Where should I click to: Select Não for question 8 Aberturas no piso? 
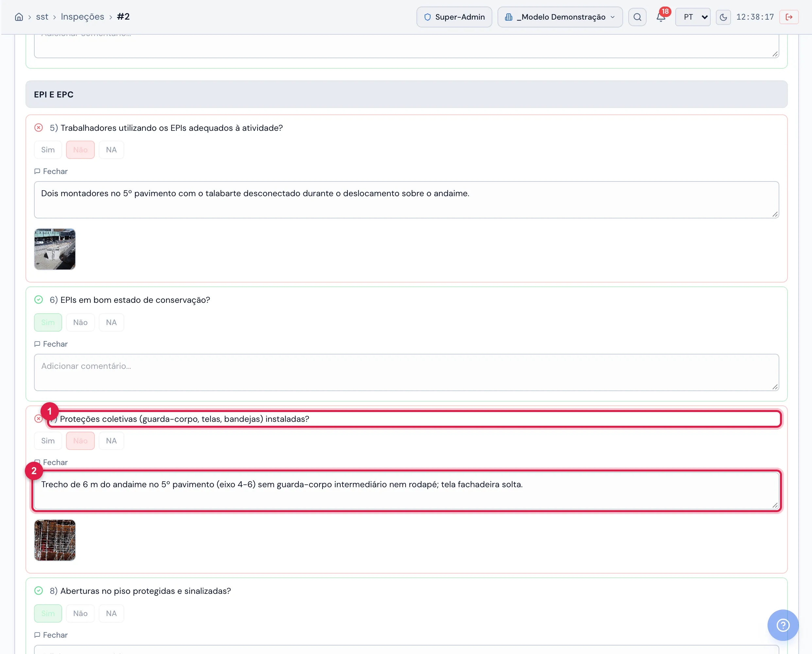point(80,613)
